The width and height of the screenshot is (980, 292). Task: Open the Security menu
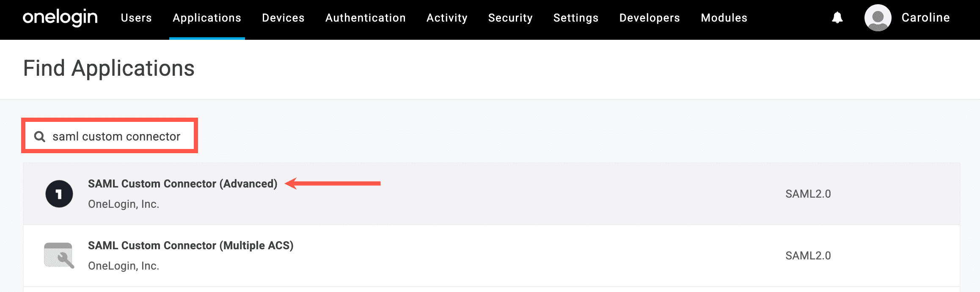[x=510, y=18]
